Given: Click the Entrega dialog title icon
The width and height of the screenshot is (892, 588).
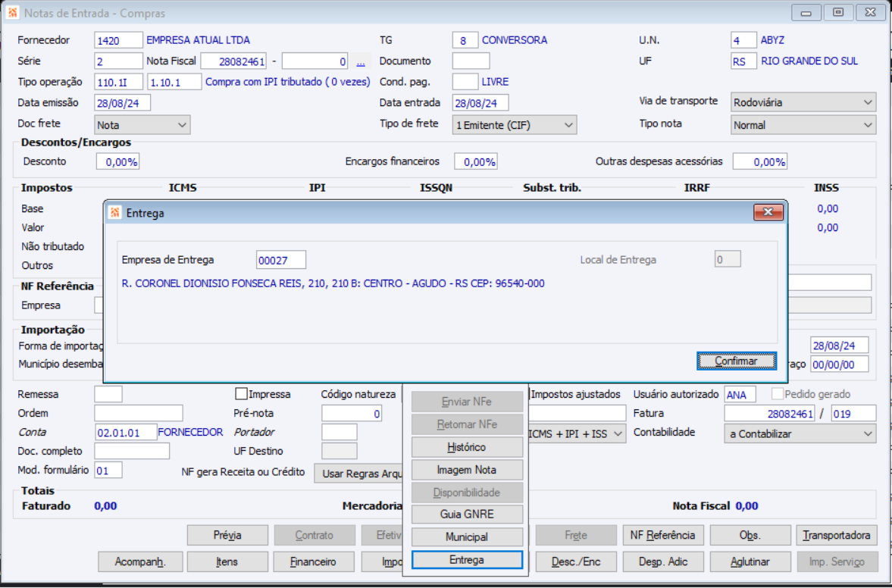Looking at the screenshot, I should (x=115, y=213).
